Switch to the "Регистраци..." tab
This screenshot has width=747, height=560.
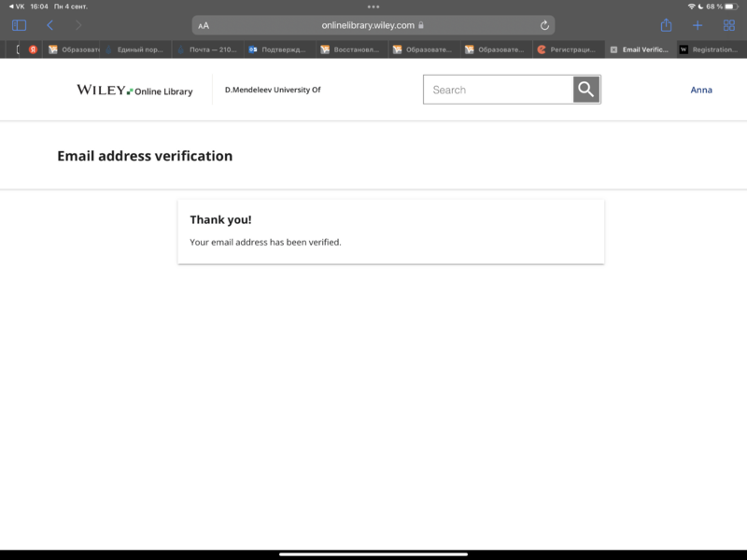(x=569, y=49)
